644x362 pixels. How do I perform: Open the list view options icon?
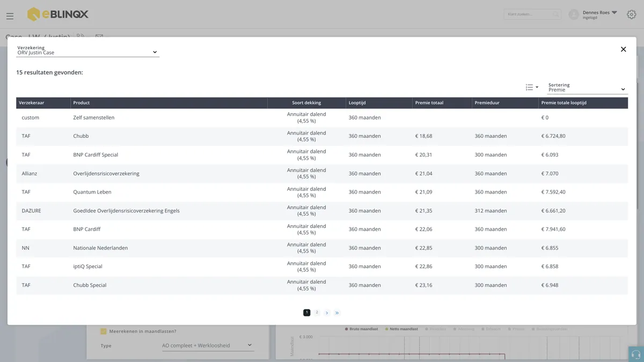click(x=532, y=87)
